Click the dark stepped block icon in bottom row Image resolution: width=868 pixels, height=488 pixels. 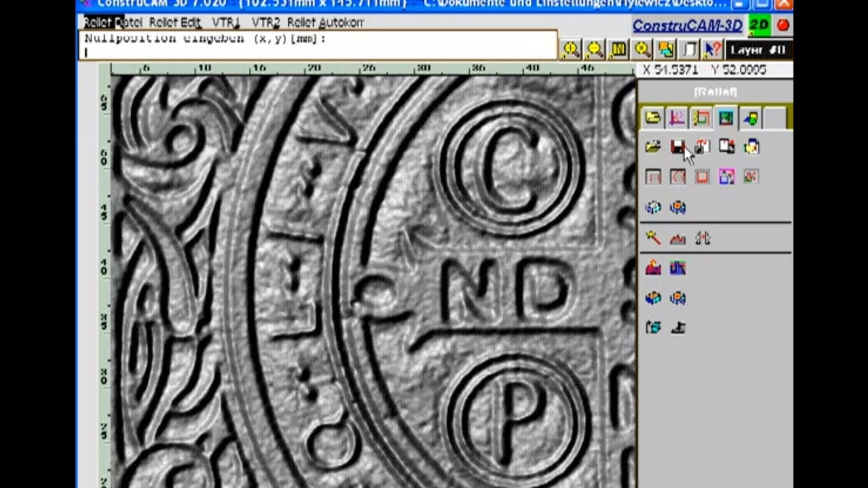pyautogui.click(x=677, y=327)
